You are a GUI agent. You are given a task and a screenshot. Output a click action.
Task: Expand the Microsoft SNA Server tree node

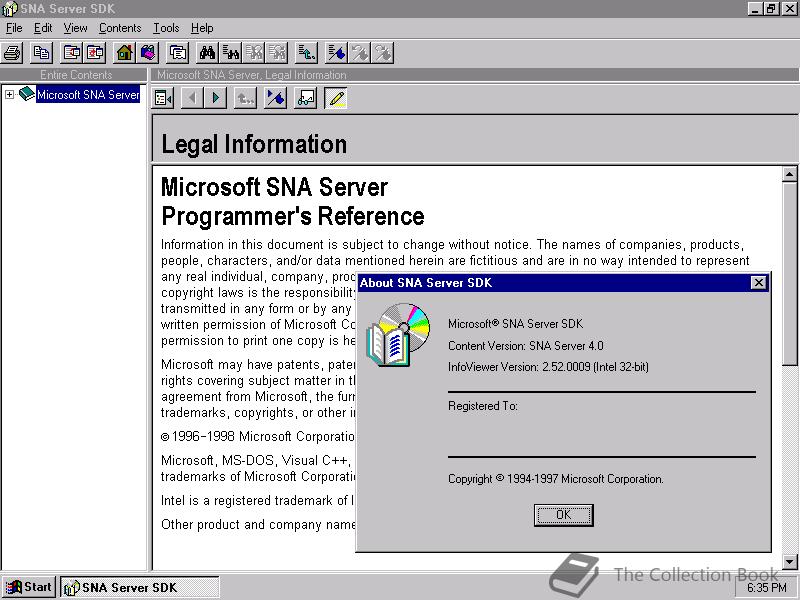coord(9,94)
